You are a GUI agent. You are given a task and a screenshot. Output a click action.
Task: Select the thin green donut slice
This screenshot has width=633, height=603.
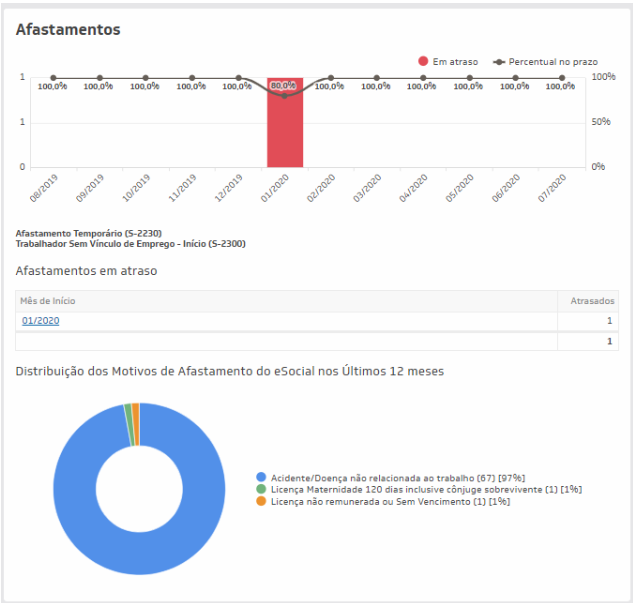tap(128, 411)
